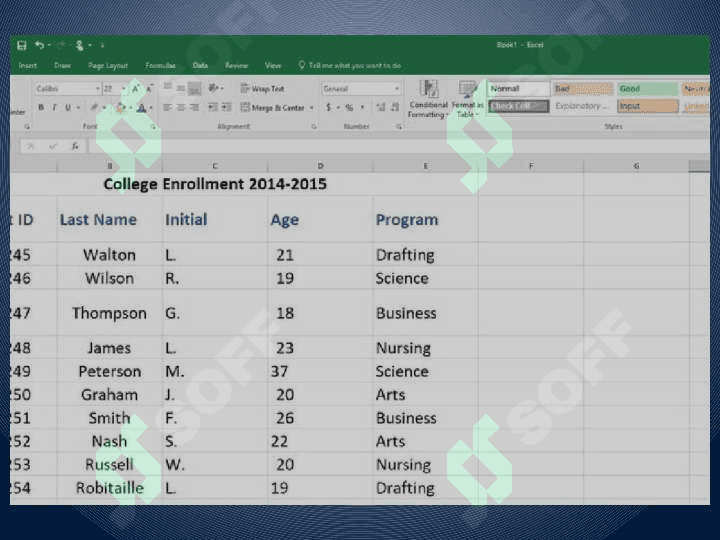Image resolution: width=720 pixels, height=540 pixels.
Task: Apply the Input cell style
Action: tap(647, 106)
